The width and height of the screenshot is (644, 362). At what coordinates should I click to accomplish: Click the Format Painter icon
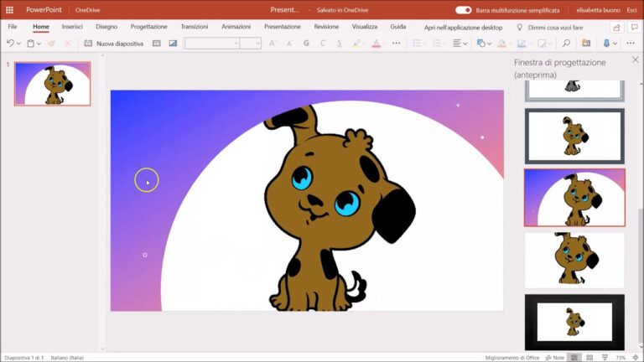point(51,43)
